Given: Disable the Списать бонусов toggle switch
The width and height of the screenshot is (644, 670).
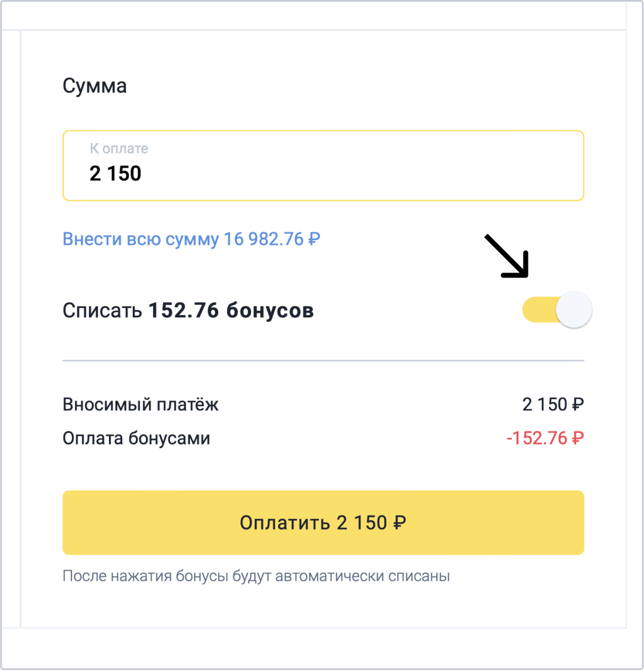Looking at the screenshot, I should point(557,310).
